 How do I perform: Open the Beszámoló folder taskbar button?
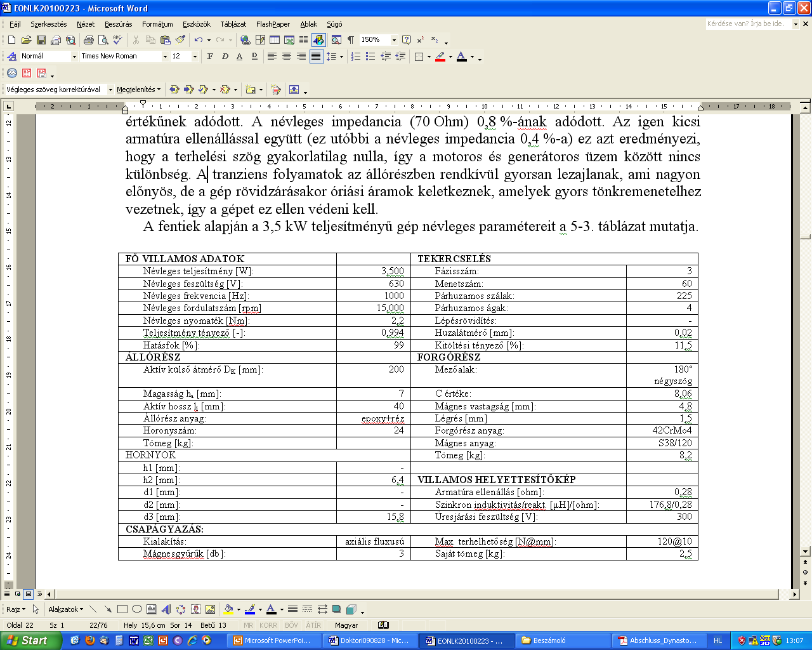pyautogui.click(x=561, y=640)
